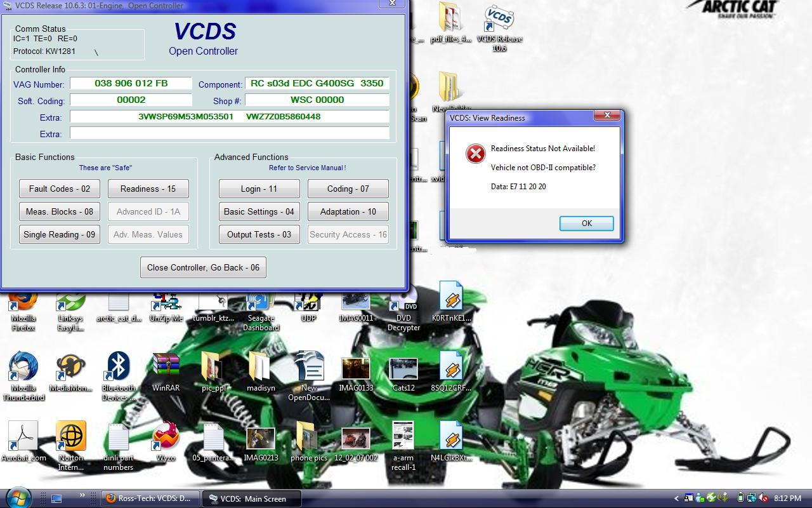812x508 pixels.
Task: Open the Acrobat.com desktop shortcut
Action: tap(23, 440)
